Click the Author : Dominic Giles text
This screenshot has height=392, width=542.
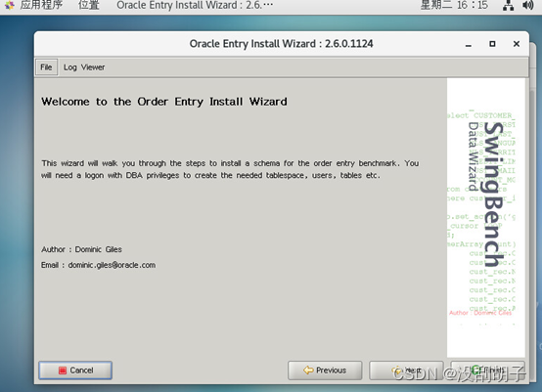click(81, 249)
